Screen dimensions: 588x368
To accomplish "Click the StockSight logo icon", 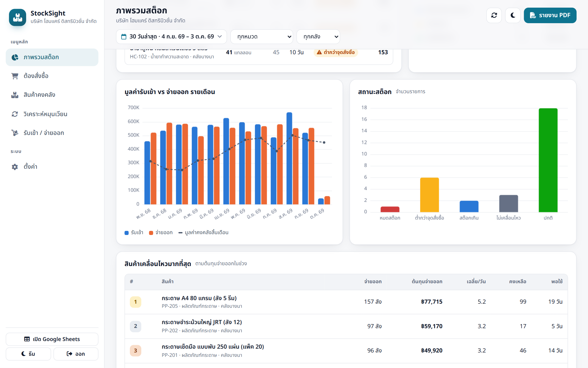I will click(18, 17).
